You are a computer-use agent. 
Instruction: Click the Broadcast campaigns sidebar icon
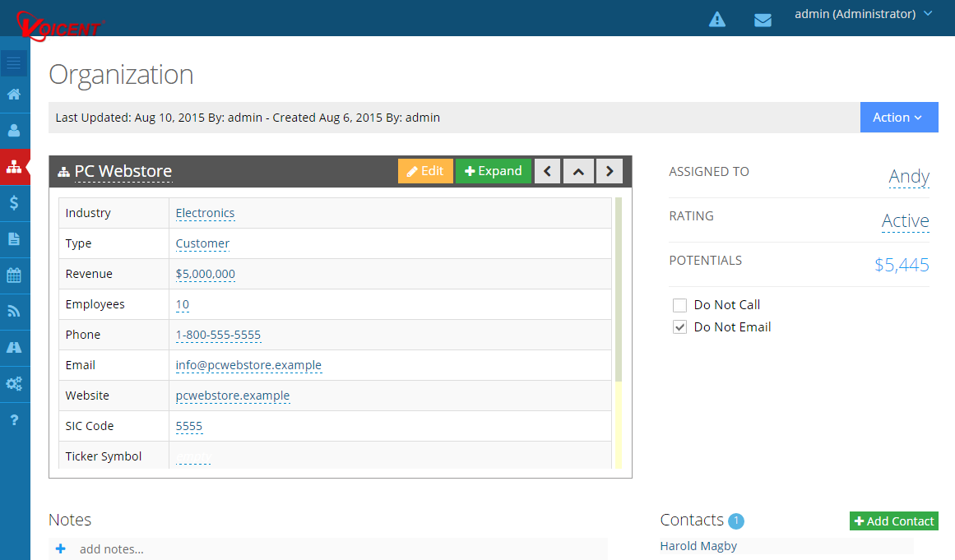click(15, 311)
